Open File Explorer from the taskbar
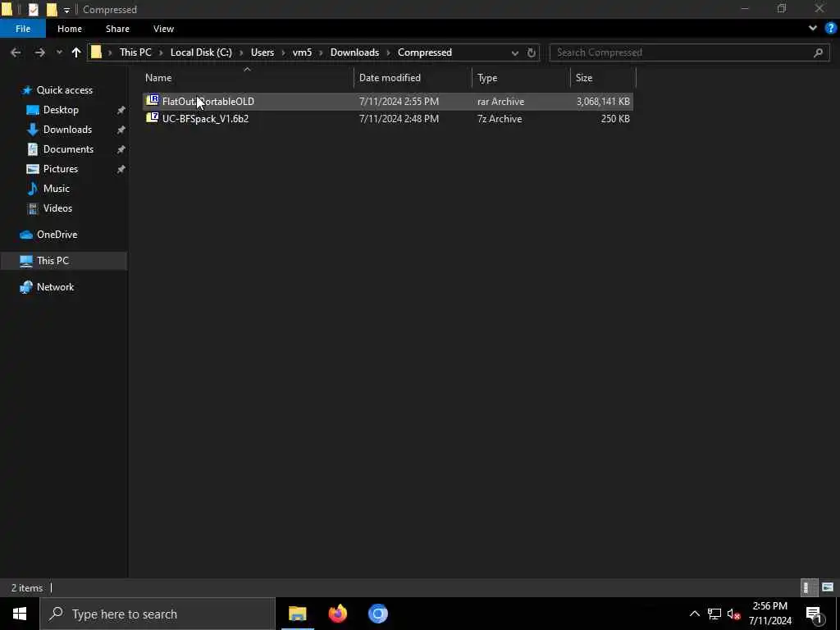 297,614
